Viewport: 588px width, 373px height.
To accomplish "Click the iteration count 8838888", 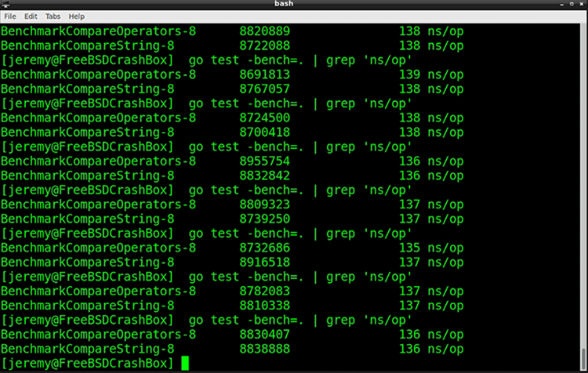I will [x=265, y=349].
